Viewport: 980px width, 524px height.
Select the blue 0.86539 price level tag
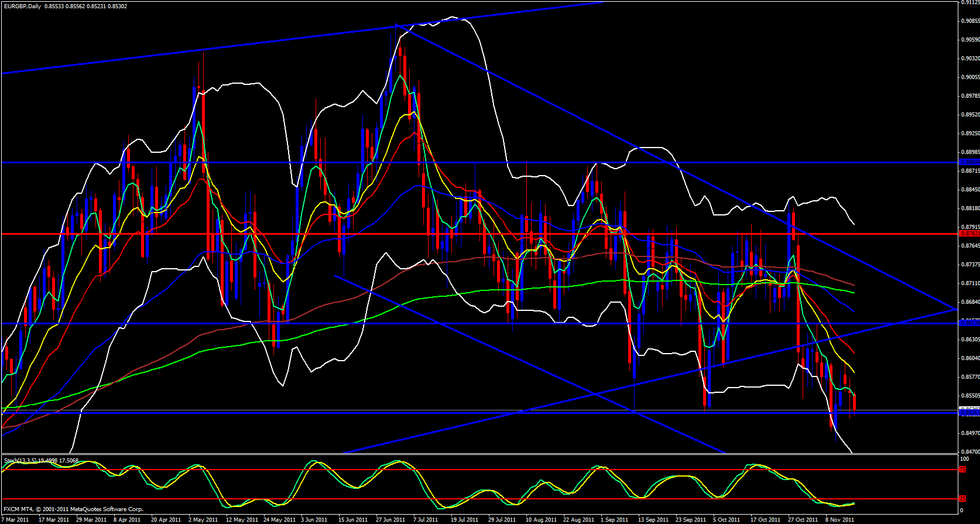[x=969, y=323]
